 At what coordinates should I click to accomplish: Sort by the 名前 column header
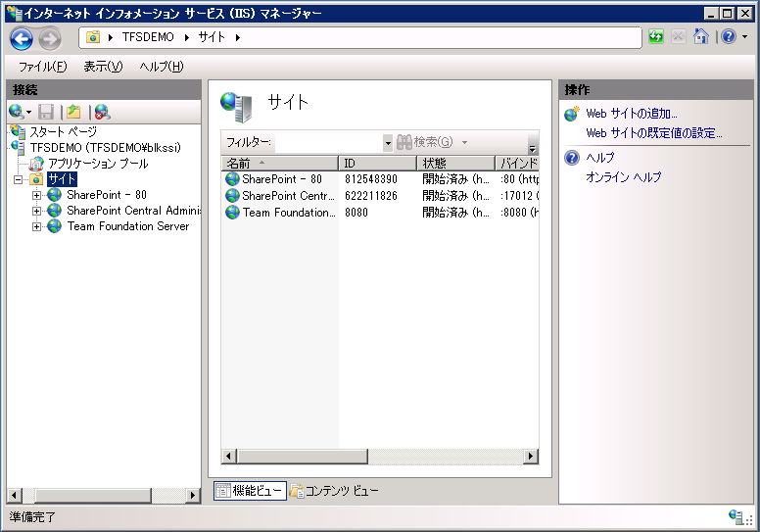pyautogui.click(x=280, y=164)
